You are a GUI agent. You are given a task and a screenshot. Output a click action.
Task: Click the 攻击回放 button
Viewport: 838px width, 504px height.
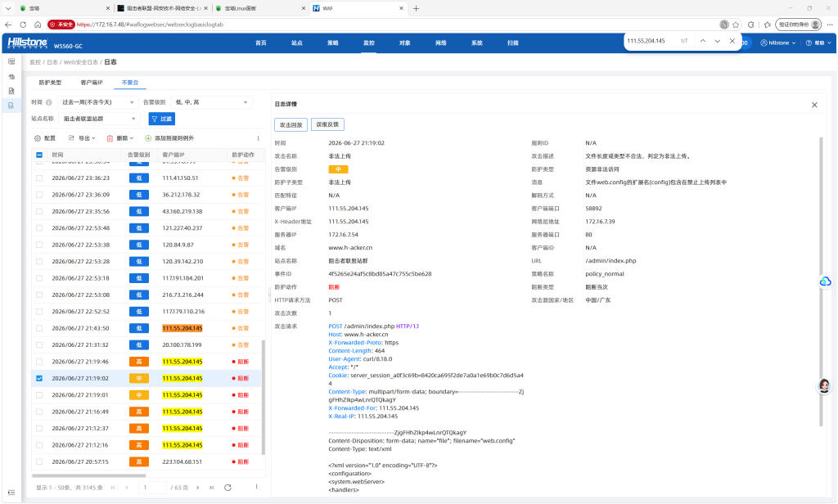tap(291, 124)
